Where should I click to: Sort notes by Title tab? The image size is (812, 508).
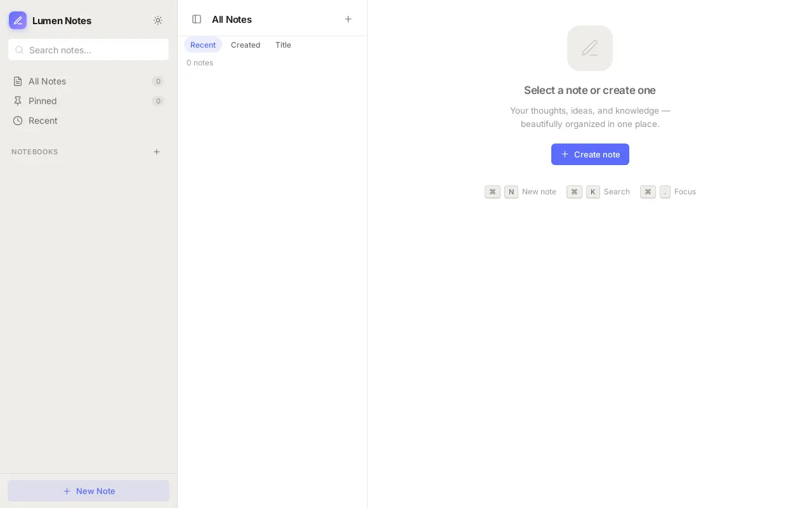[283, 45]
